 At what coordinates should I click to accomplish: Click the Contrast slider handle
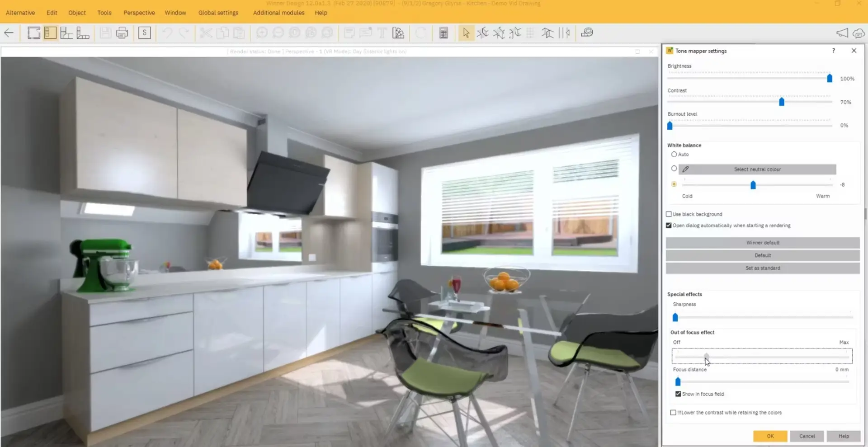pyautogui.click(x=781, y=102)
